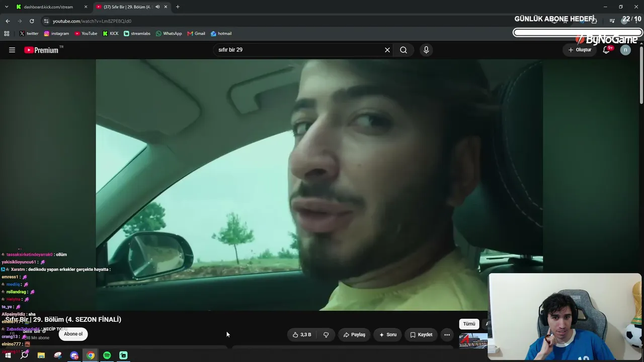Reload the current page
This screenshot has width=644, height=362.
32,21
